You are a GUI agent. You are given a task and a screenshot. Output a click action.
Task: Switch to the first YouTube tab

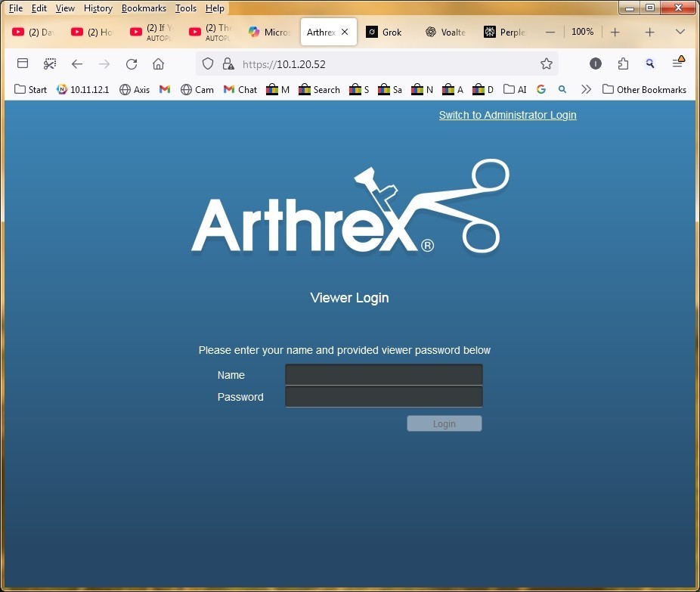point(33,33)
